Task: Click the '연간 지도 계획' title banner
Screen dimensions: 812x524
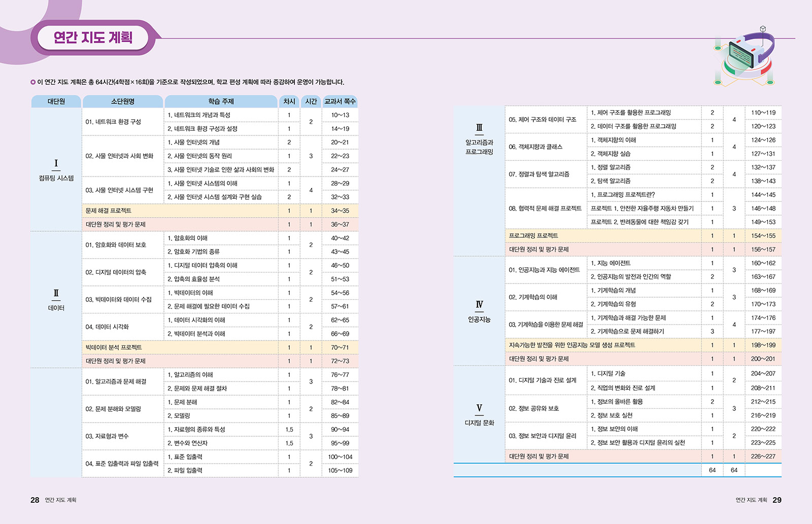Action: click(93, 38)
